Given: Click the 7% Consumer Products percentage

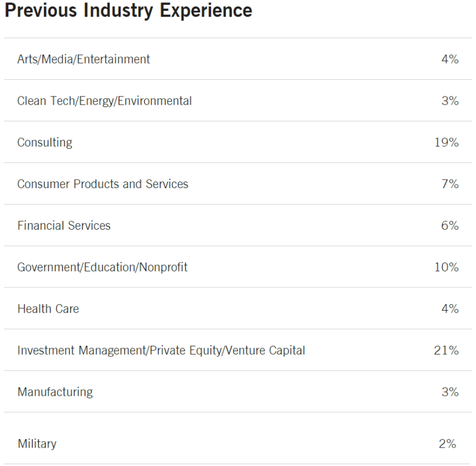Looking at the screenshot, I should (x=450, y=184).
